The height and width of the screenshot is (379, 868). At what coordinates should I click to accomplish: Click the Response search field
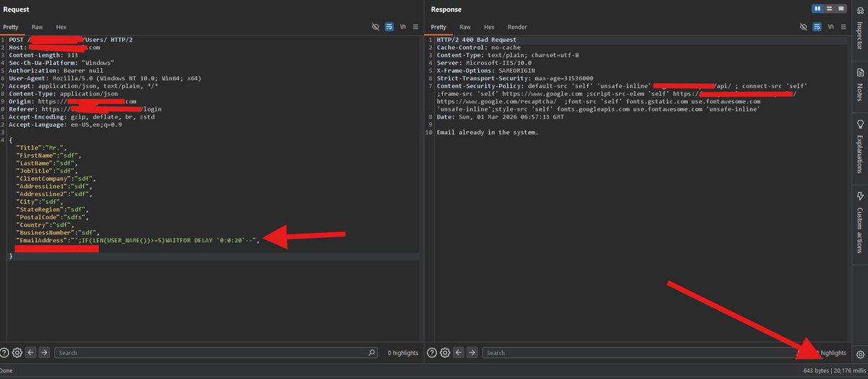(x=644, y=353)
